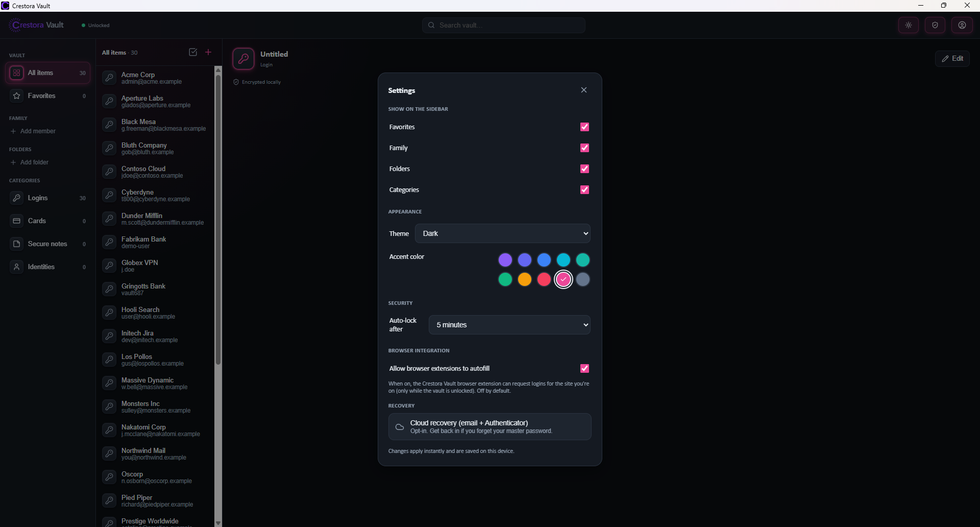Click the Hooli Search key icon
980x527 pixels.
[109, 313]
